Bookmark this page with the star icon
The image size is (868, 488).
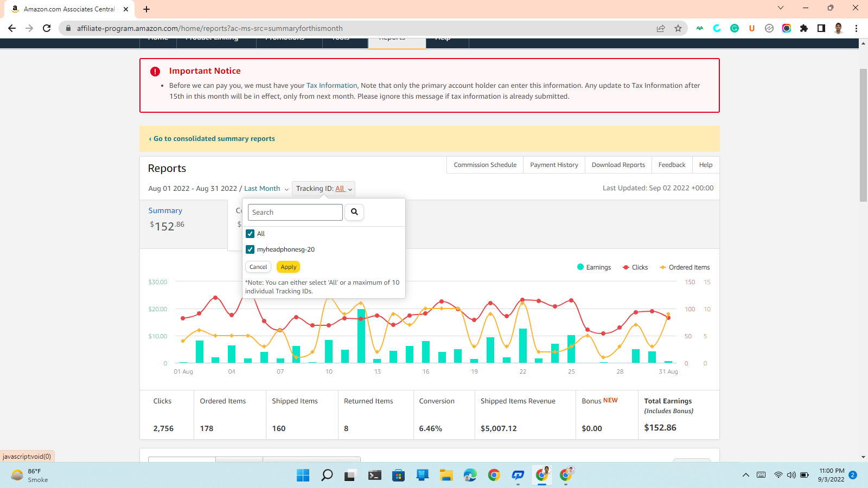678,28
